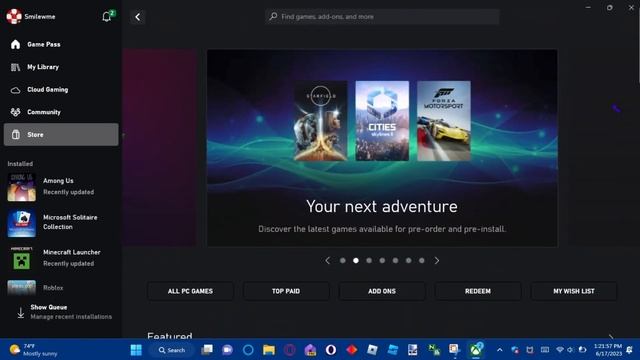This screenshot has height=360, width=640.
Task: Open the Opera browser taskbar icon
Action: point(331,350)
